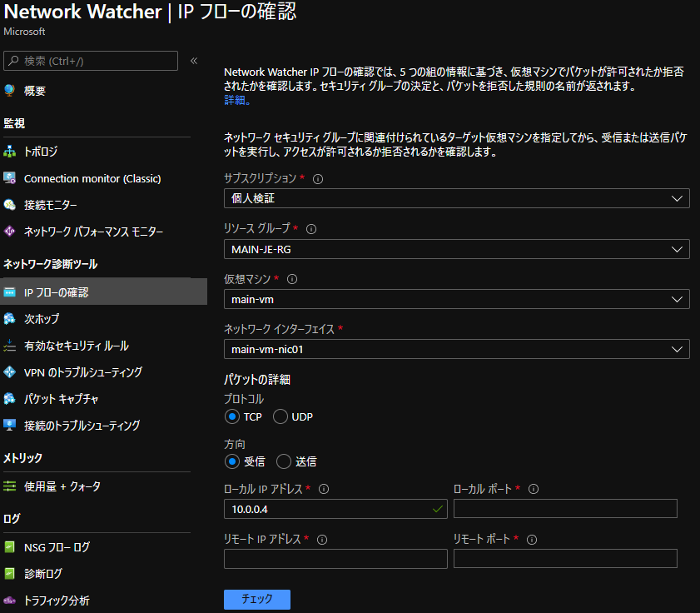Screen dimensions: 700x613
Task: Select the UDP protocol radio button
Action: [280, 416]
